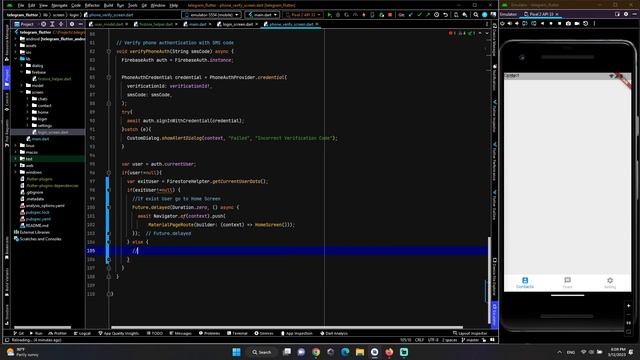Click the Search box on Windows taskbar
Image resolution: width=640 pixels, height=360 pixels.
pos(262,352)
